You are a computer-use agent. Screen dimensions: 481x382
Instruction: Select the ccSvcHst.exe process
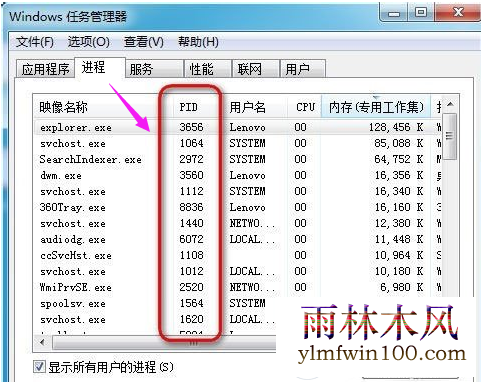click(238, 255)
